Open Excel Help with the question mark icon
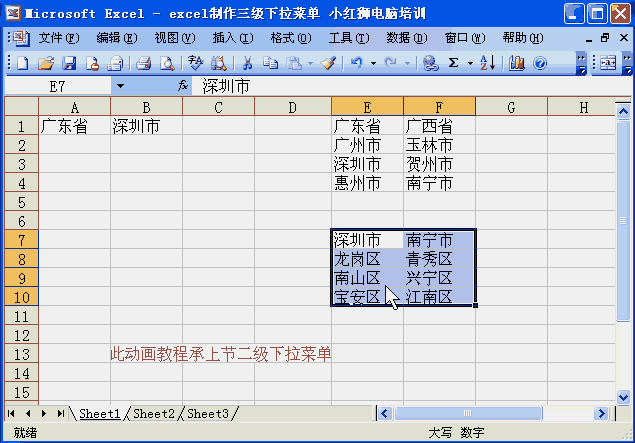The height and width of the screenshot is (443, 635). 540,63
